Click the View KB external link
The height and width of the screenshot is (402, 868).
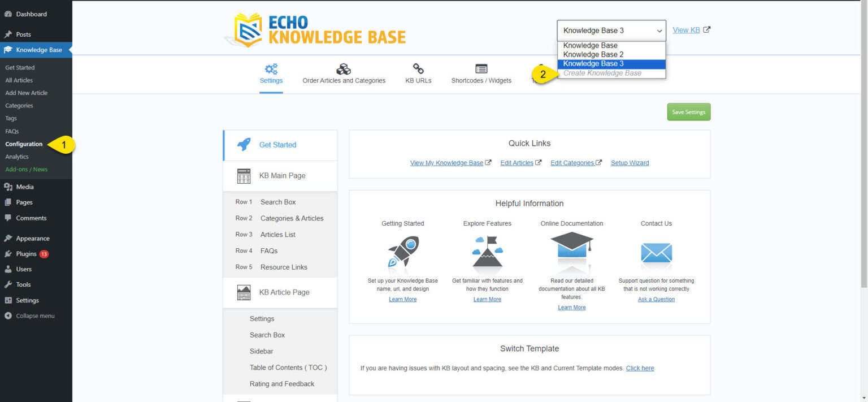(686, 29)
